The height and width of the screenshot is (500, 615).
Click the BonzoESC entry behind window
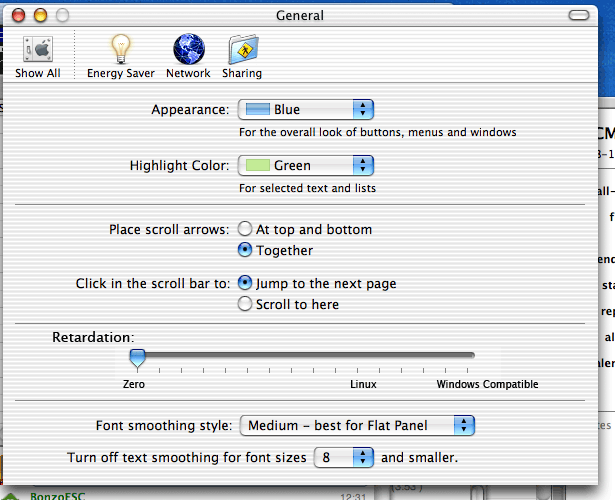point(57,496)
